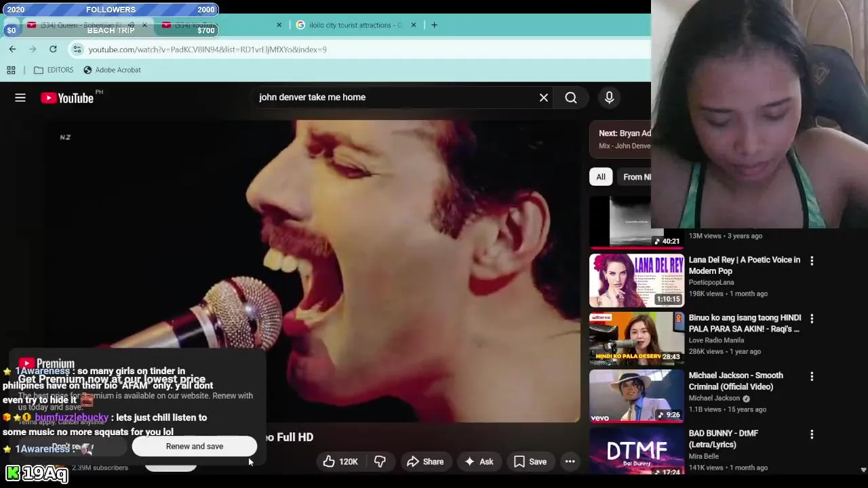This screenshot has height=488, width=868.
Task: Clear the search box with the X icon
Action: coord(544,98)
